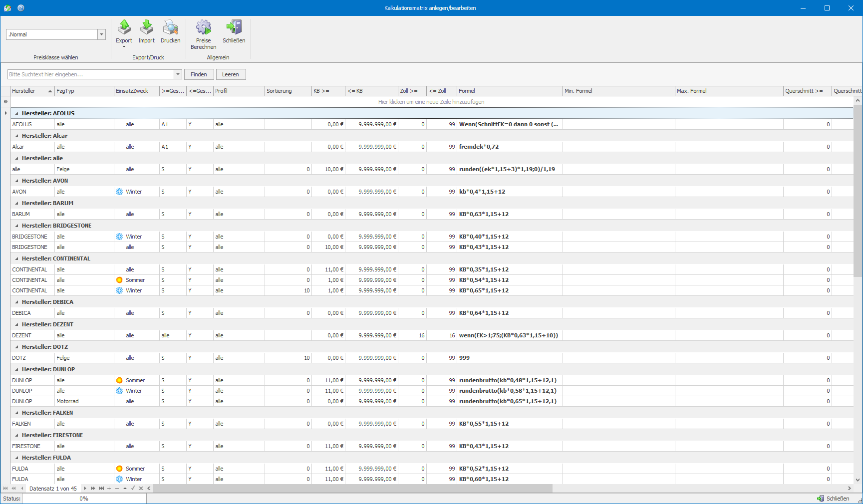Collapse the Hersteller: FULDA group

[16, 458]
